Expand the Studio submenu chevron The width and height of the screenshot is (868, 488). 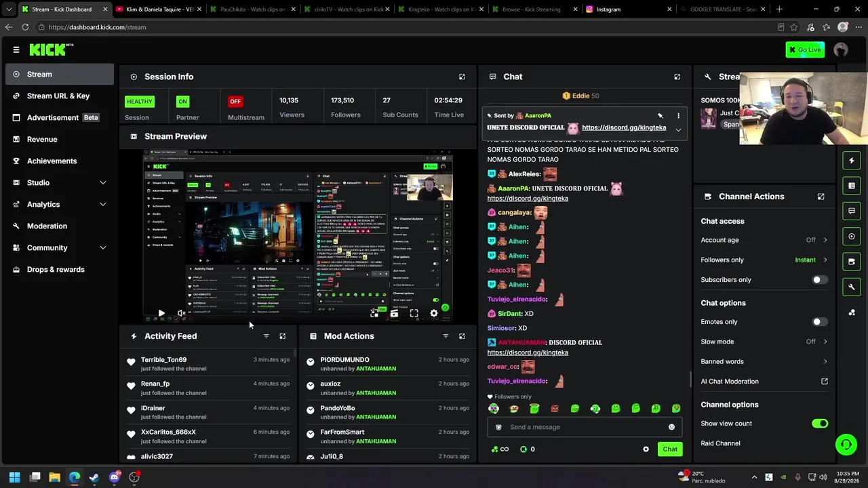[x=103, y=183]
